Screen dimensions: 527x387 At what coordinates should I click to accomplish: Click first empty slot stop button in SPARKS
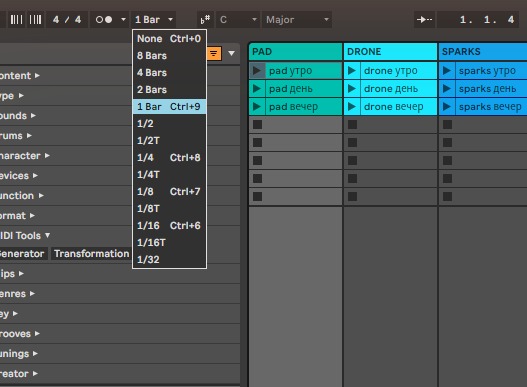pyautogui.click(x=447, y=125)
